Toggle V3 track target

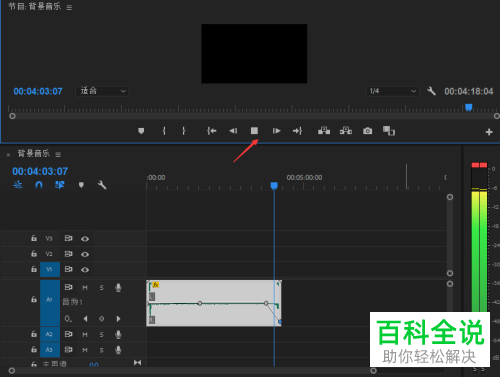tap(49, 239)
